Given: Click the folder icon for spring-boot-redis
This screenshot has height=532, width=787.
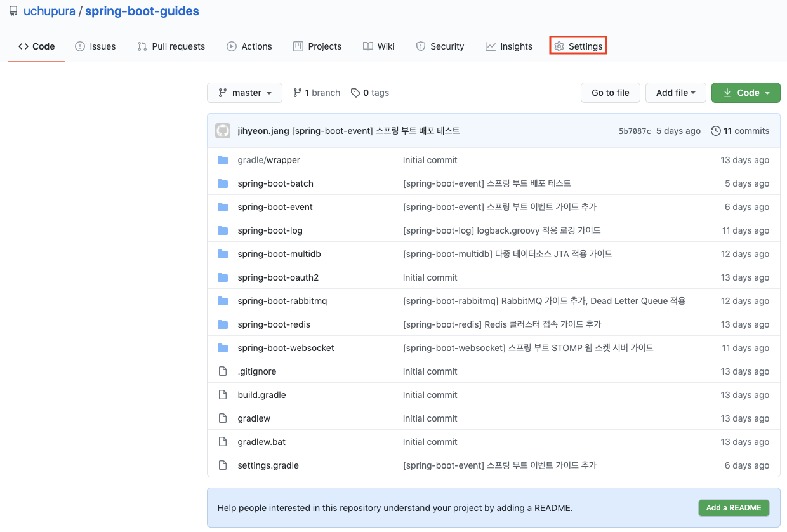Looking at the screenshot, I should pyautogui.click(x=223, y=324).
